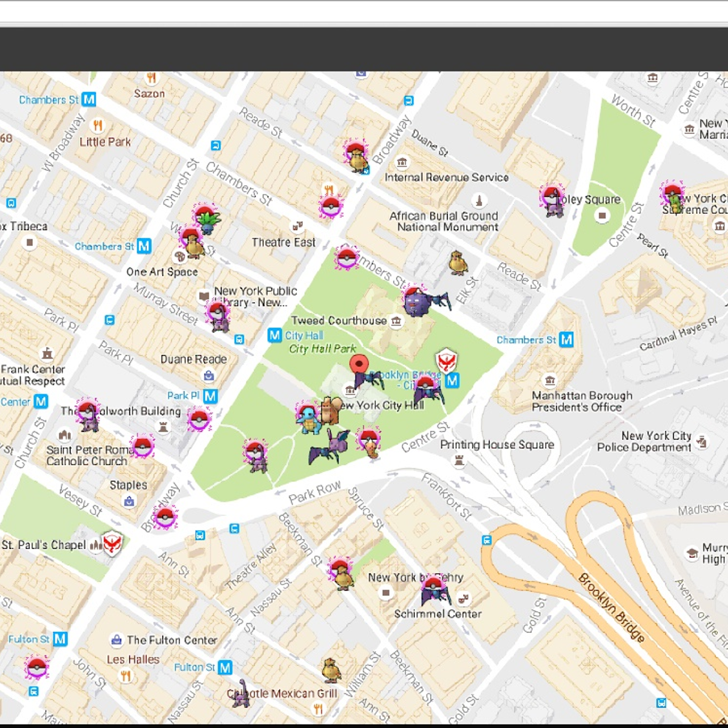Image resolution: width=728 pixels, height=728 pixels.
Task: Click the Pidgey marker beside Elk St
Action: 458,263
